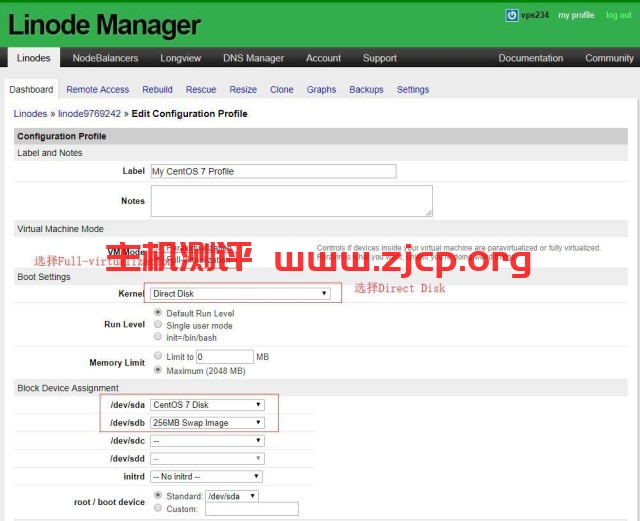Image resolution: width=640 pixels, height=521 pixels.
Task: Open DNS Manager
Action: pyautogui.click(x=253, y=58)
